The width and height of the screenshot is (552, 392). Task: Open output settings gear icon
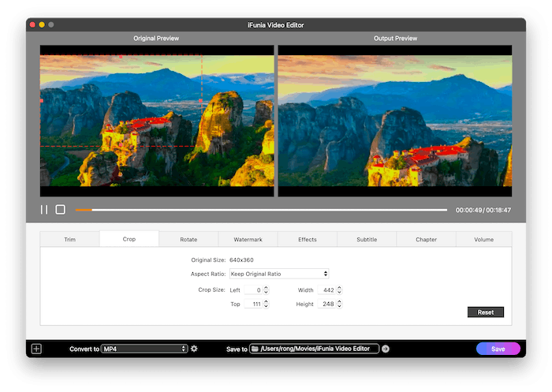tap(194, 349)
